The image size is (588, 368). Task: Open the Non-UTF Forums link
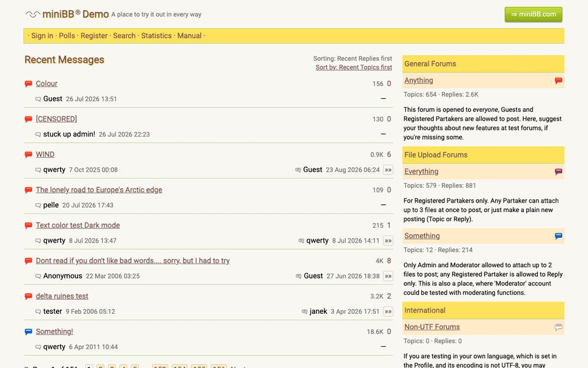(432, 327)
